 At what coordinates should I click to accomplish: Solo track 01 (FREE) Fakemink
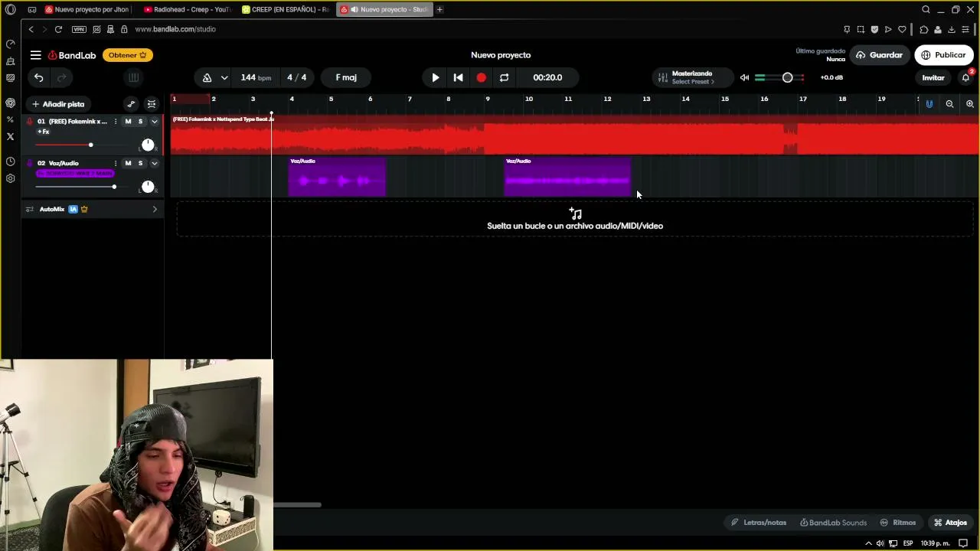click(140, 122)
